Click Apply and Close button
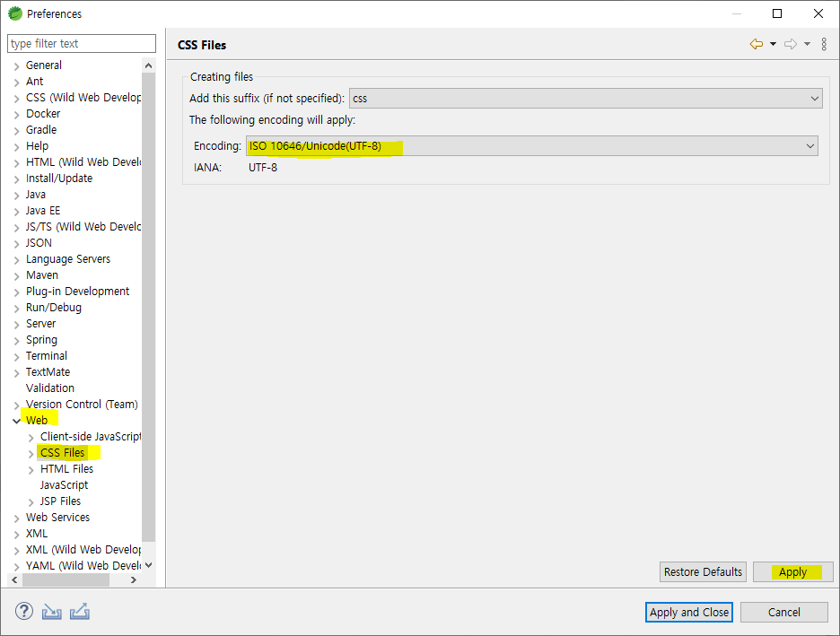840x636 pixels. (689, 612)
